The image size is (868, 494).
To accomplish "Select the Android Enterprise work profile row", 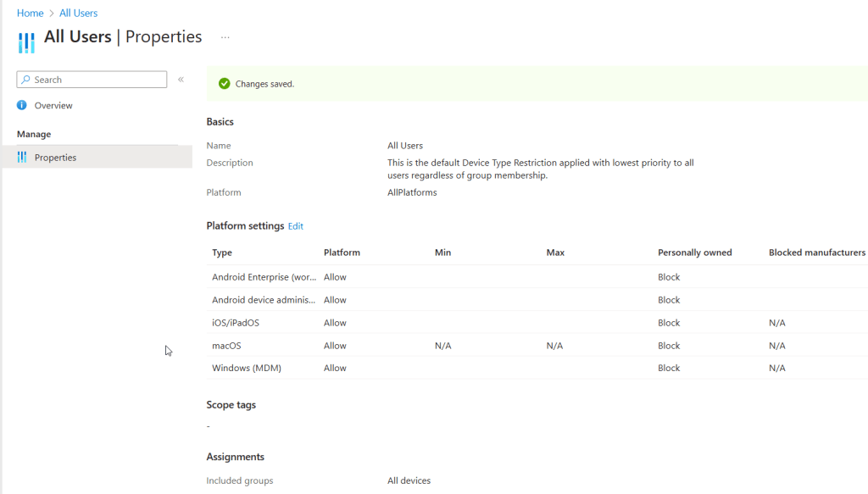I will (x=264, y=277).
